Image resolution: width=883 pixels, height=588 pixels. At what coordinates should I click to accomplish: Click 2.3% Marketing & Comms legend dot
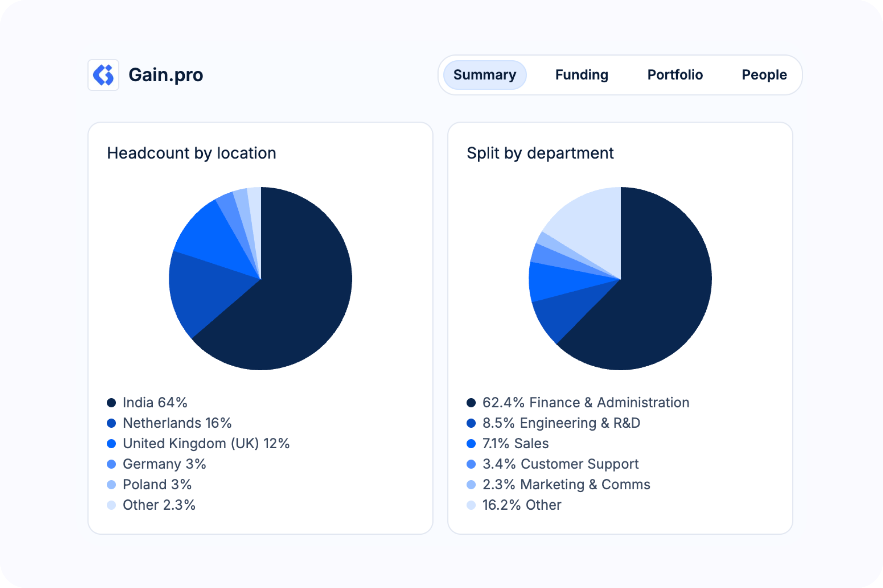(x=471, y=485)
